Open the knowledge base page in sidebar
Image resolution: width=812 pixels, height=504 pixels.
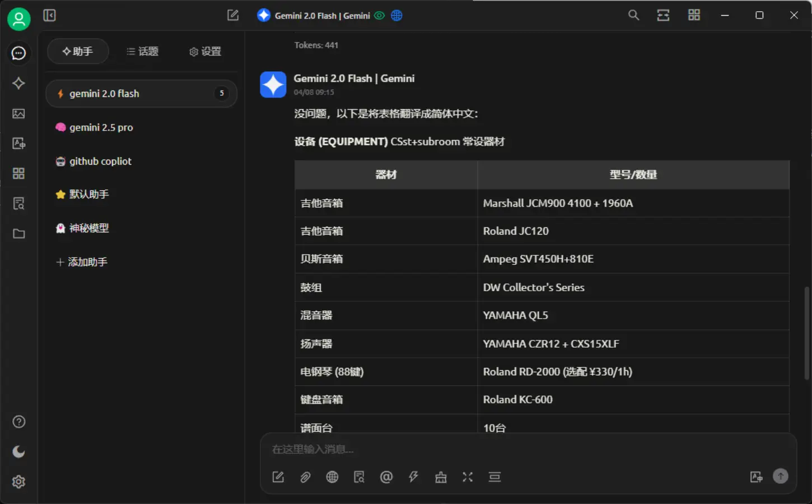(x=18, y=203)
